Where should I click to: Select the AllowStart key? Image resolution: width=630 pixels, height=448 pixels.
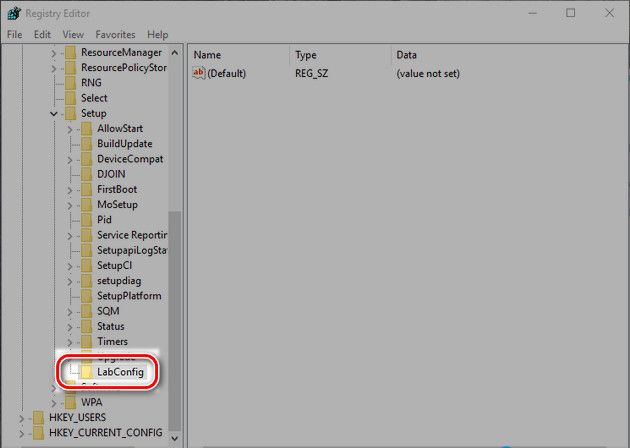[120, 129]
